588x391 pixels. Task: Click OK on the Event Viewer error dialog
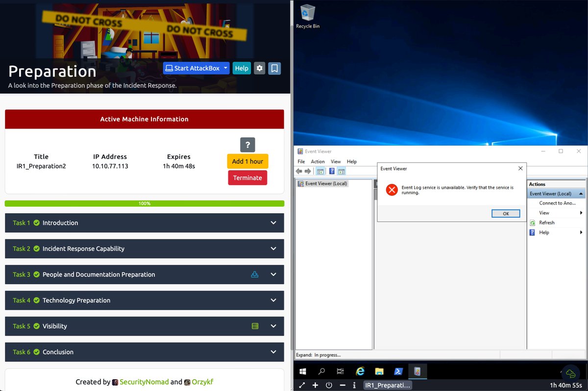pyautogui.click(x=506, y=213)
